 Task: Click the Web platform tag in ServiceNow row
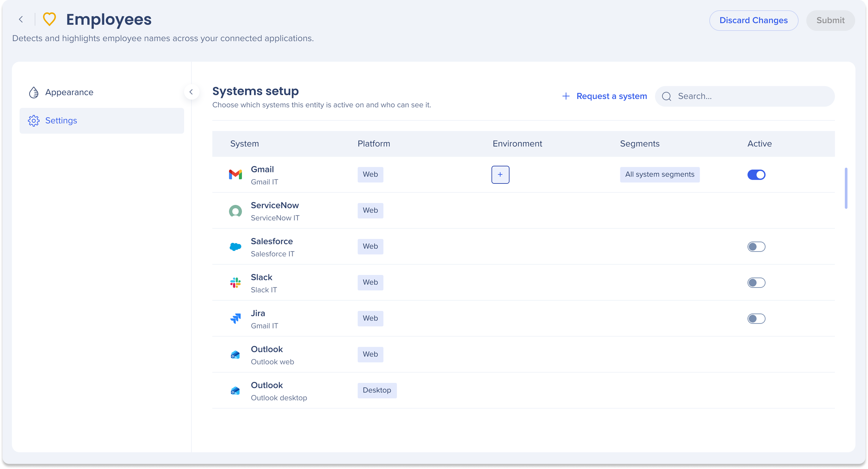370,211
